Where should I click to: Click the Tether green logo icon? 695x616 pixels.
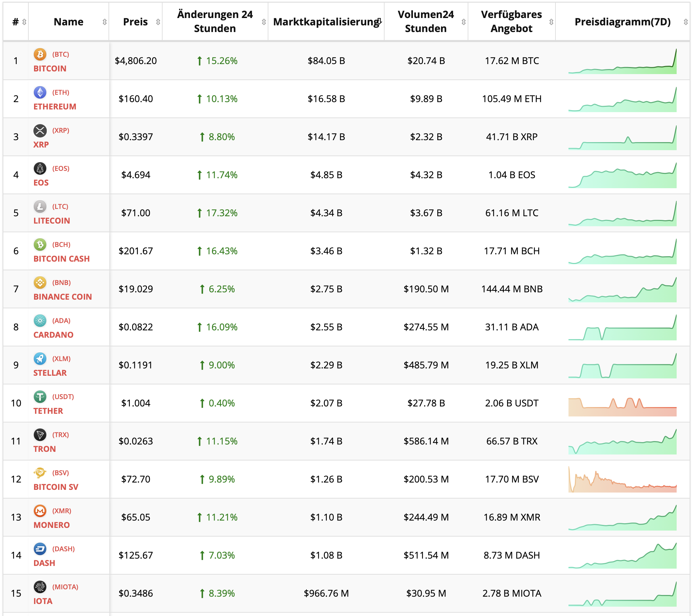40,397
